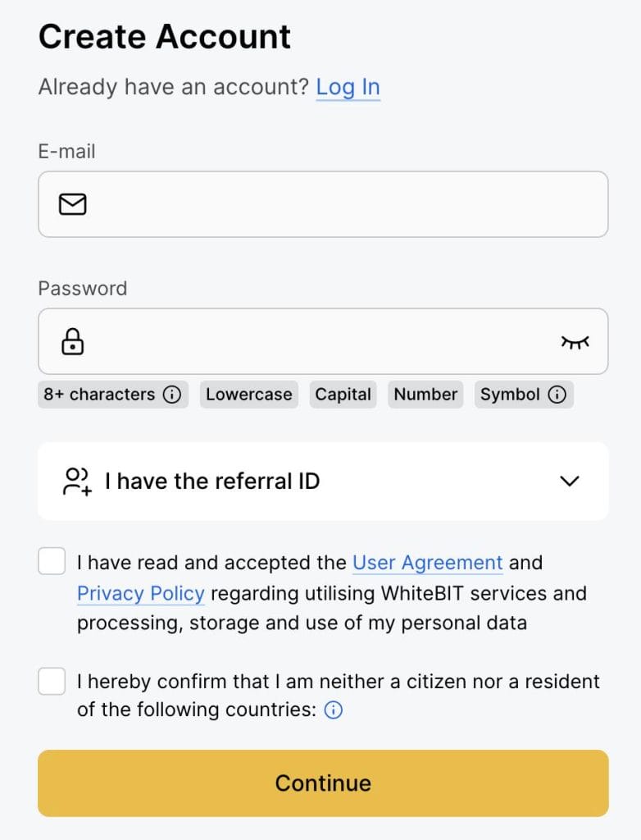Viewport: 641px width, 840px height.
Task: Click the padlock icon in Password field
Action: [73, 341]
